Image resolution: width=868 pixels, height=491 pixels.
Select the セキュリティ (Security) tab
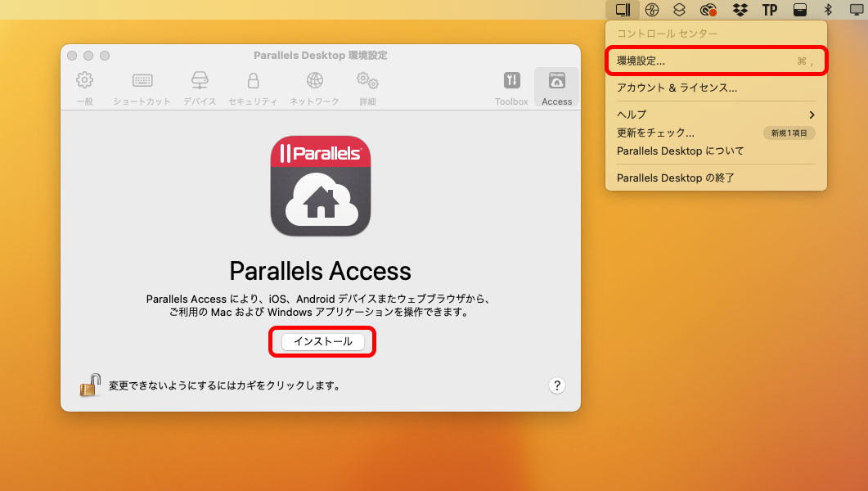click(253, 88)
